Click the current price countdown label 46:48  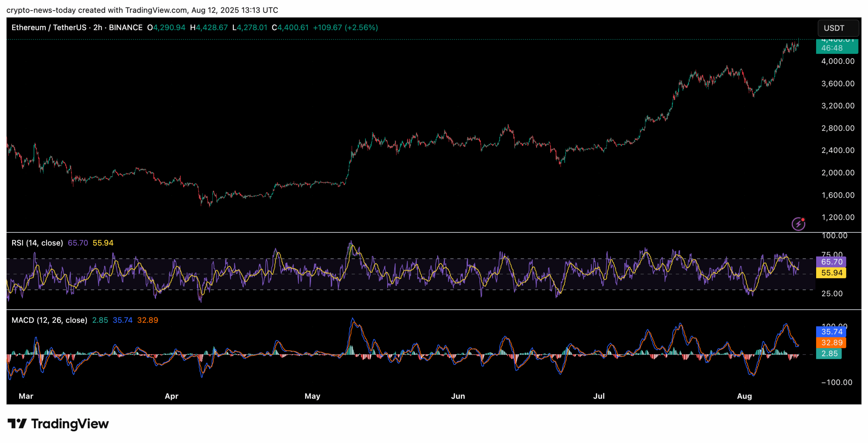(x=832, y=48)
